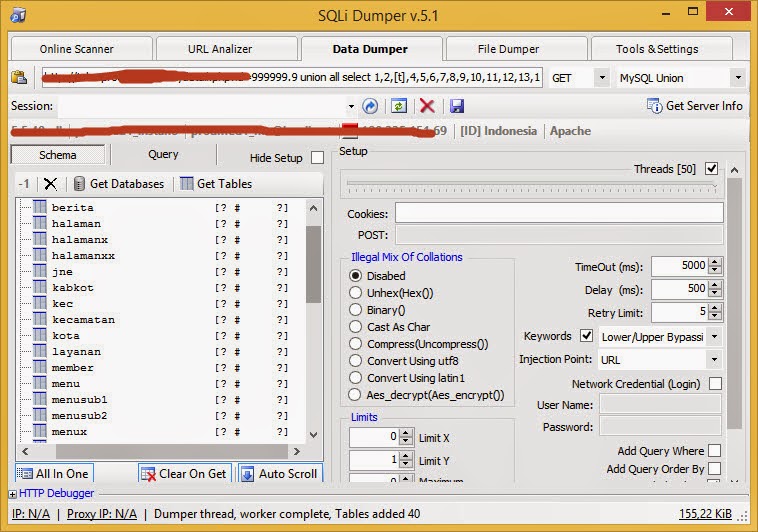Open the GET request method dropdown
This screenshot has width=758, height=532.
(x=602, y=77)
